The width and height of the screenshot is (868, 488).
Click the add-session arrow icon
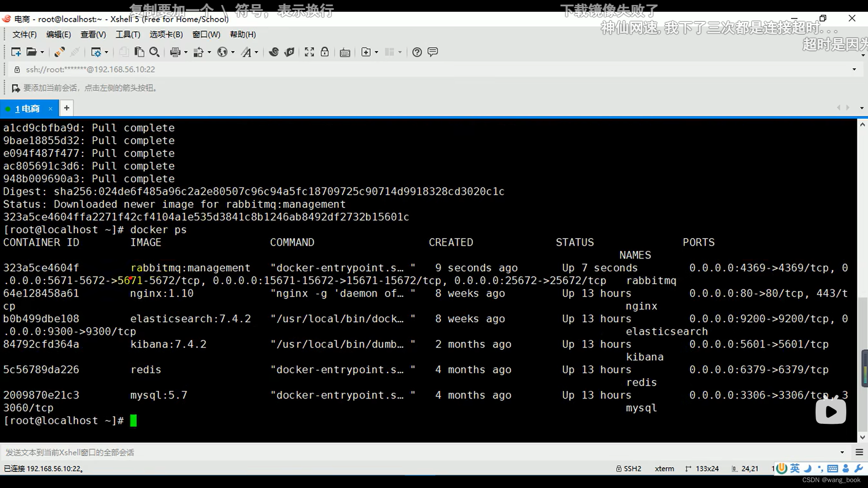pyautogui.click(x=16, y=88)
